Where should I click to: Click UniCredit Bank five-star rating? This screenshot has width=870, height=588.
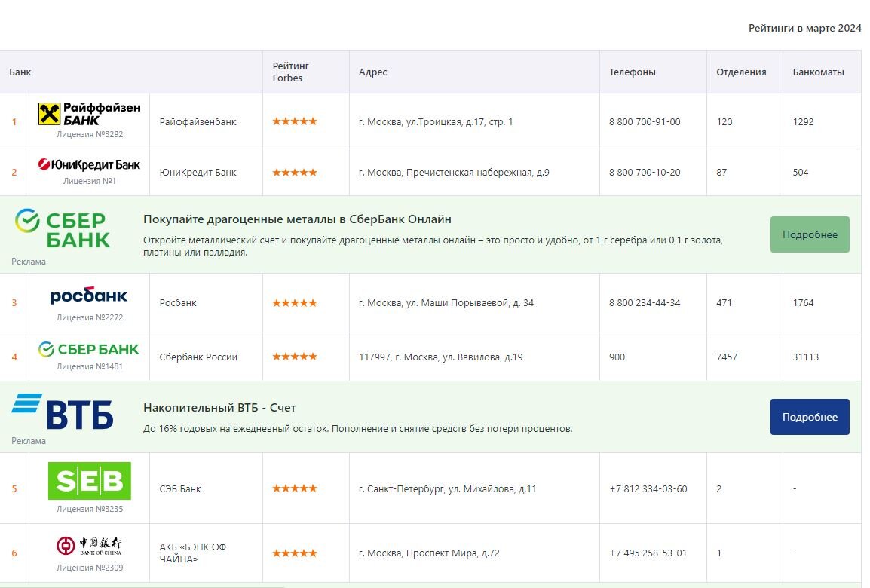pyautogui.click(x=295, y=173)
